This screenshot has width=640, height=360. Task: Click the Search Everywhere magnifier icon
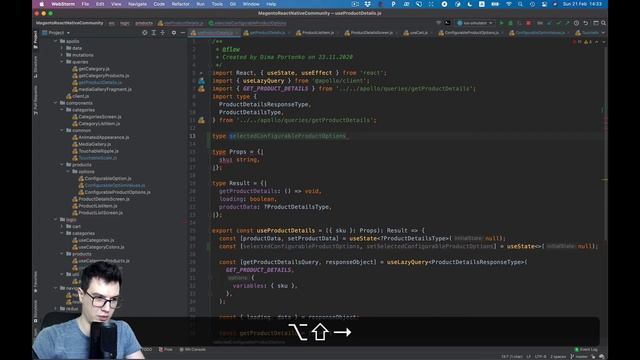pos(604,23)
